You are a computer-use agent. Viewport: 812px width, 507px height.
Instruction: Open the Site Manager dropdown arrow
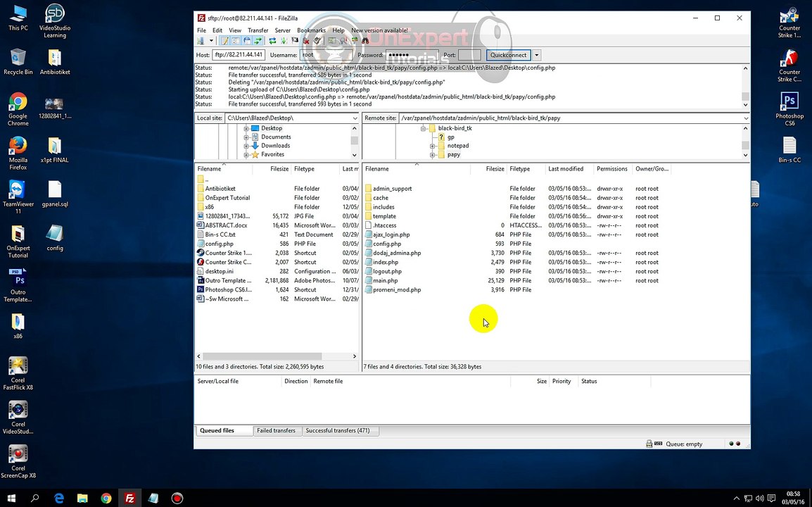point(211,40)
